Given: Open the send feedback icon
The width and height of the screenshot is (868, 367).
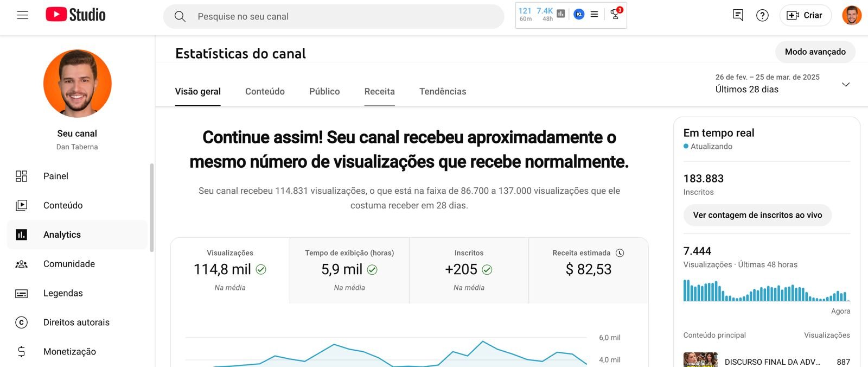Looking at the screenshot, I should (x=738, y=15).
